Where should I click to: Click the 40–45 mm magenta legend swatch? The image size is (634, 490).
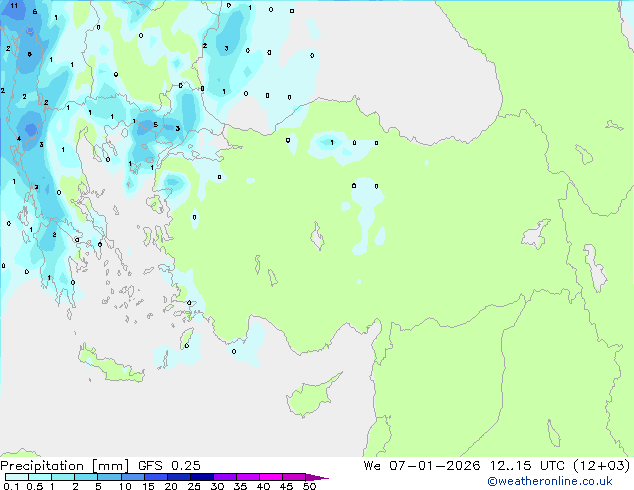271,477
